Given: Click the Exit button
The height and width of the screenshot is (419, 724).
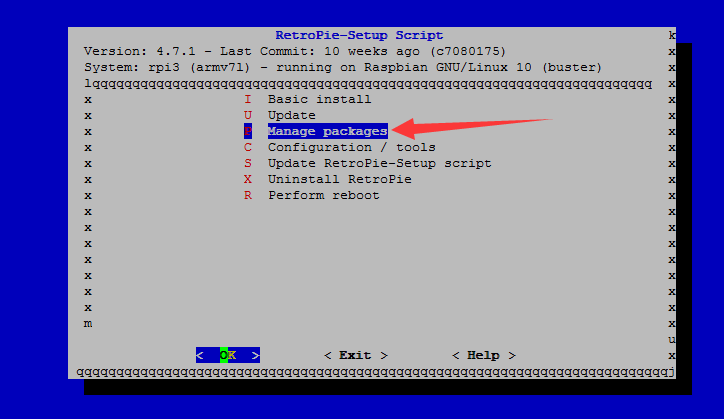Looking at the screenshot, I should [356, 355].
